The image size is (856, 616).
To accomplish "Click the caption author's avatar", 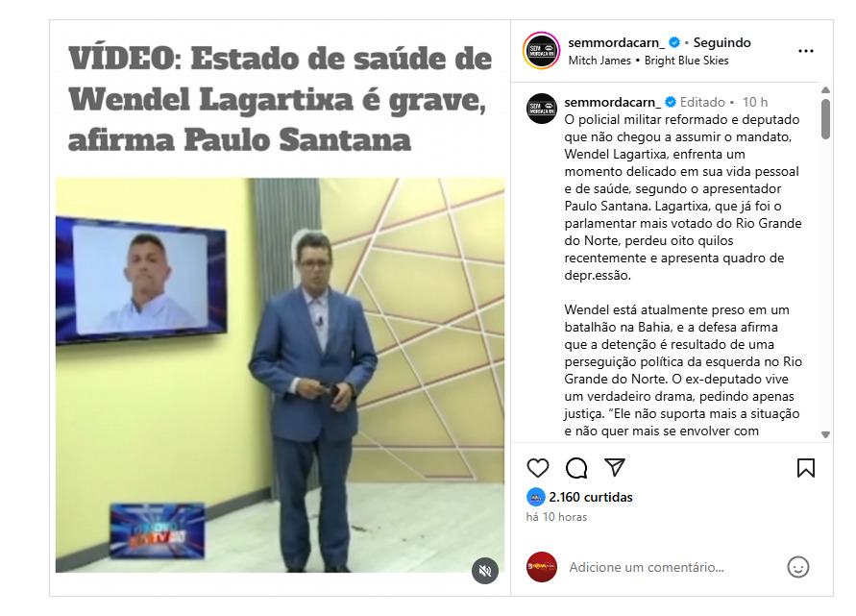I will 542,109.
